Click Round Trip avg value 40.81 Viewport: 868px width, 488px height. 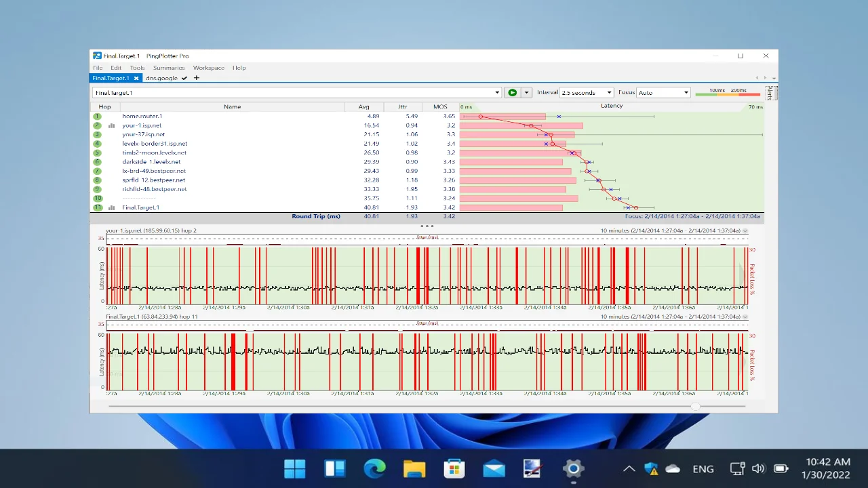pos(371,216)
